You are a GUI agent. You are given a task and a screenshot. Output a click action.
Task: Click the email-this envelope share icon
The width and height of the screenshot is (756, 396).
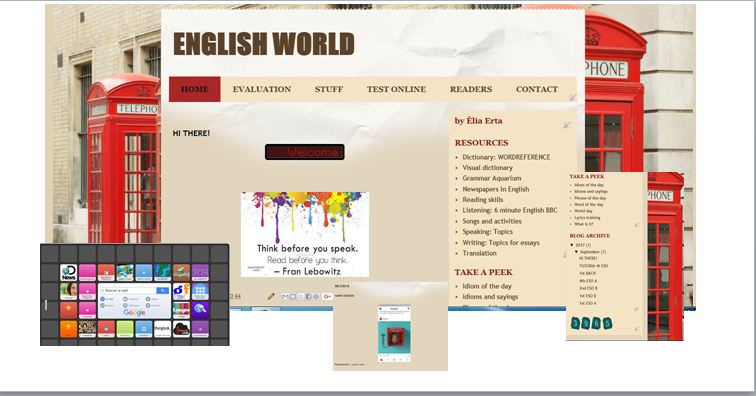pos(285,297)
